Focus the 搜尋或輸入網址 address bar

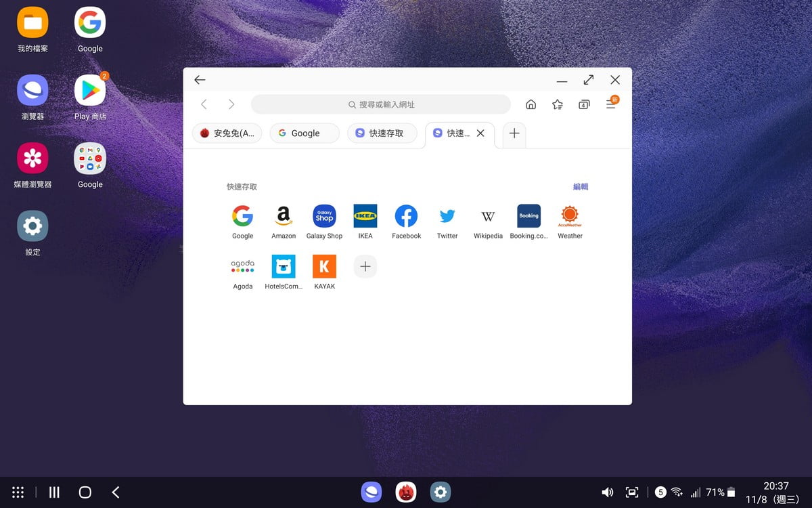point(381,104)
